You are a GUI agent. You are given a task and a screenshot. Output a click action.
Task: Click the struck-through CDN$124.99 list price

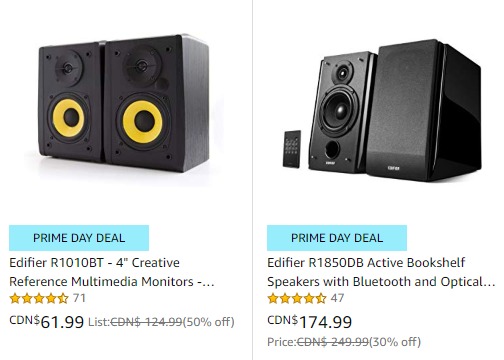click(146, 322)
